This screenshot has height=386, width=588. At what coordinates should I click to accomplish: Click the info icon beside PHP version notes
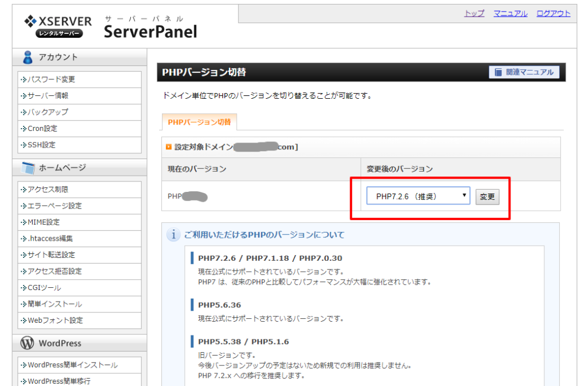pos(173,235)
